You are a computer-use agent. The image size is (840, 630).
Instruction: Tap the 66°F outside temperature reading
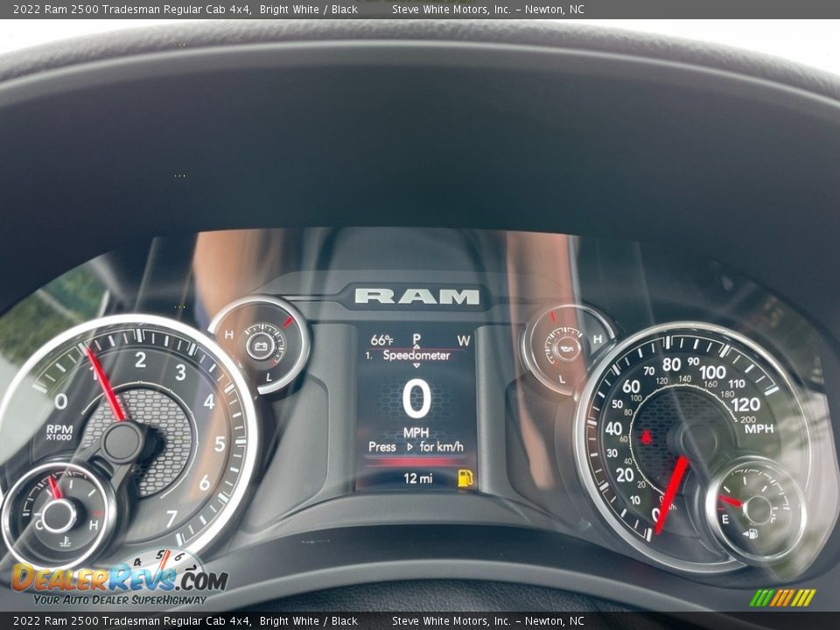382,340
